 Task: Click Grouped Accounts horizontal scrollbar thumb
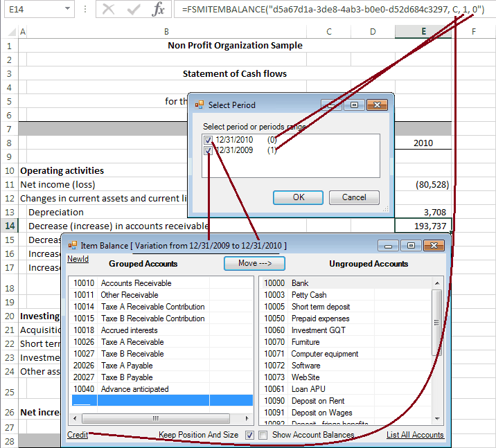coord(156,418)
